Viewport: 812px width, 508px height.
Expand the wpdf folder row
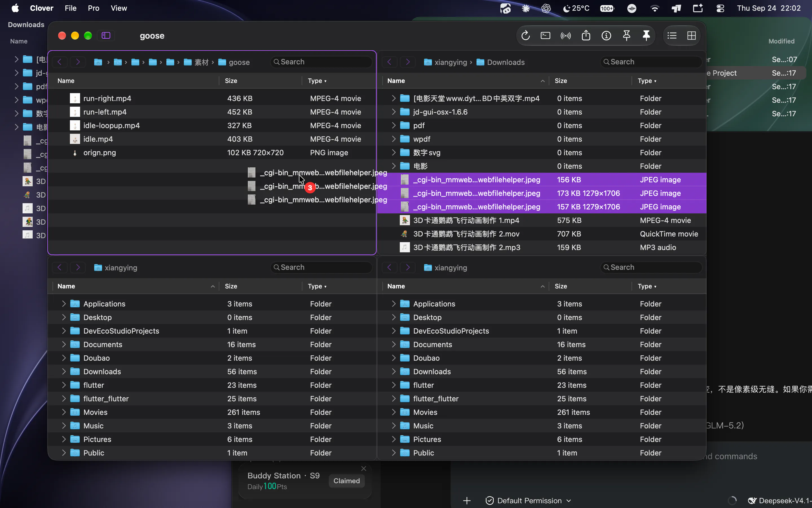tap(394, 139)
